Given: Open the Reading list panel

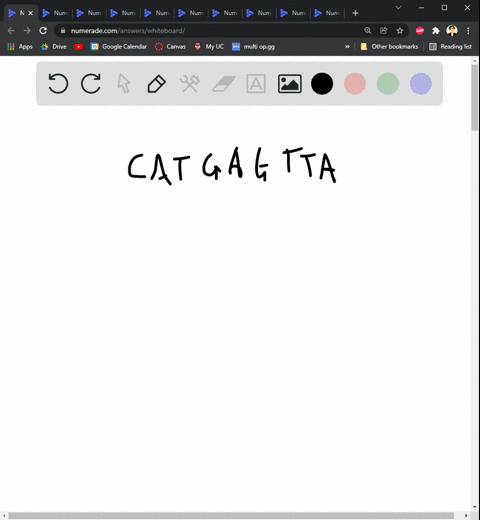Looking at the screenshot, I should (x=450, y=47).
